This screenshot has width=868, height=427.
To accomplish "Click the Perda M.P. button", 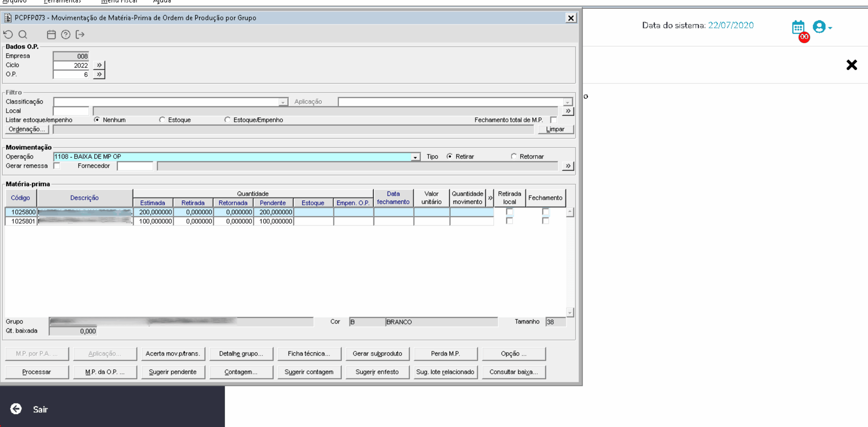I will [445, 354].
